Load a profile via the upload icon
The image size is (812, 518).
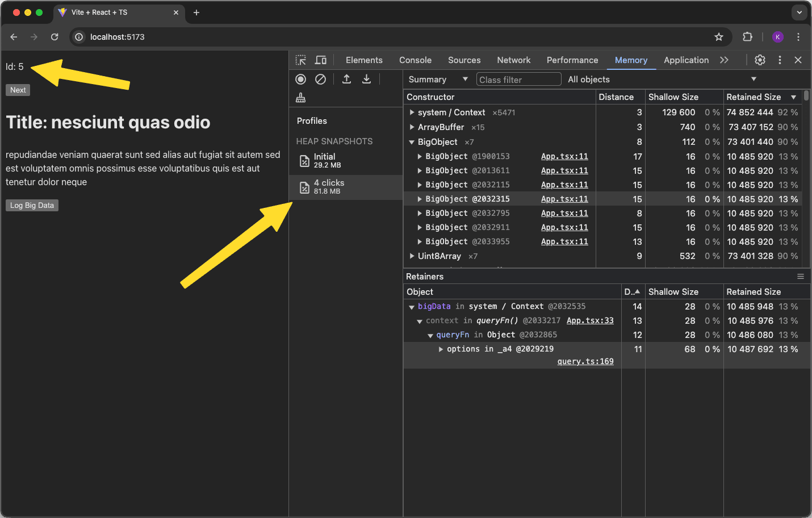coord(346,79)
